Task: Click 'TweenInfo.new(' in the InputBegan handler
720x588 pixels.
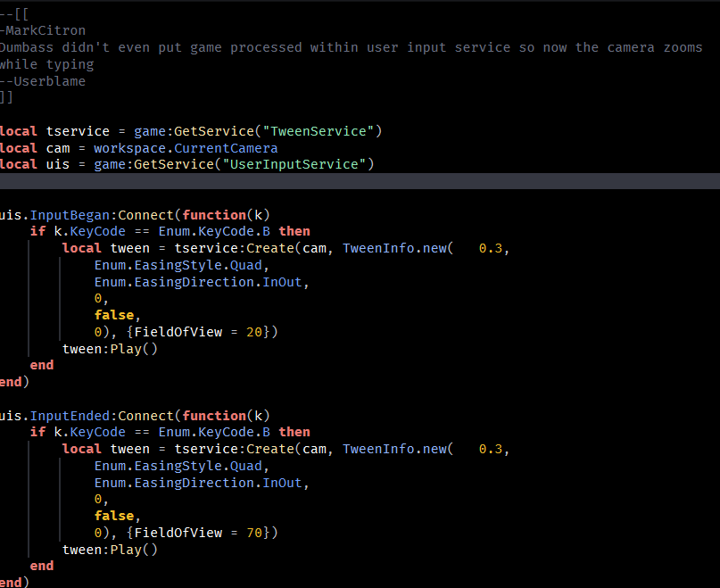Action: point(398,249)
